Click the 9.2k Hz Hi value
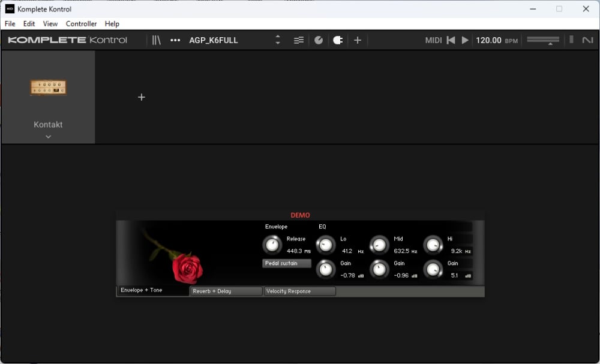Image resolution: width=600 pixels, height=364 pixels. point(461,251)
